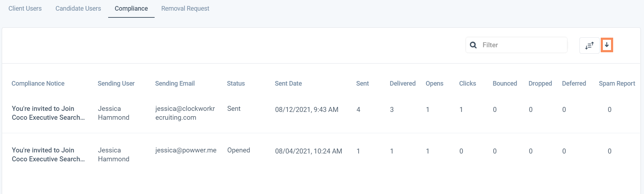Switch to the Client Users tab
Viewport: 644px width, 194px height.
[x=25, y=9]
